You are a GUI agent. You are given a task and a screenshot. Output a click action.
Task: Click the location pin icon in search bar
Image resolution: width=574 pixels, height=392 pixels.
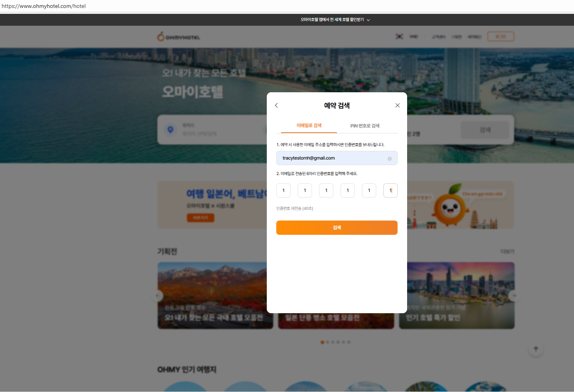pos(170,130)
